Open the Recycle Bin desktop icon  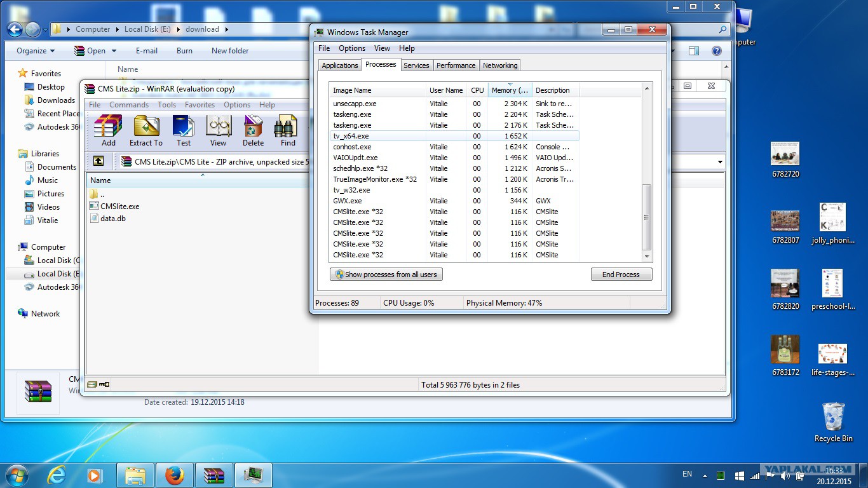(833, 423)
